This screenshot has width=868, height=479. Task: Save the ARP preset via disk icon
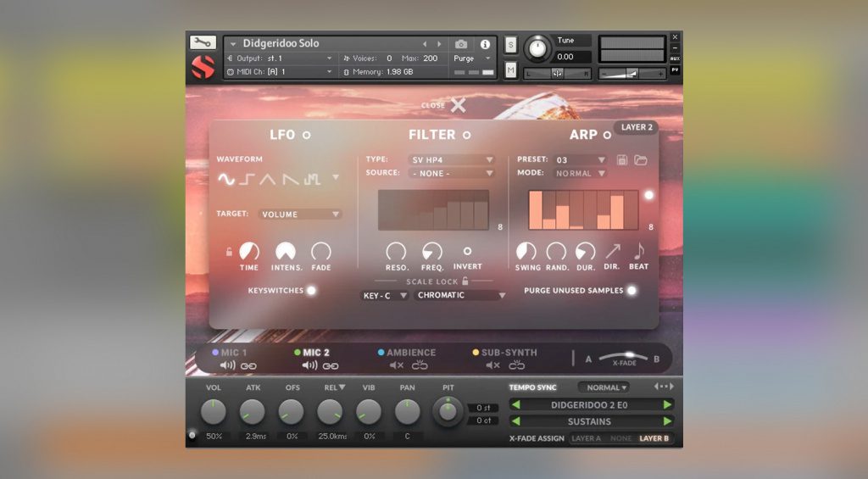click(622, 160)
